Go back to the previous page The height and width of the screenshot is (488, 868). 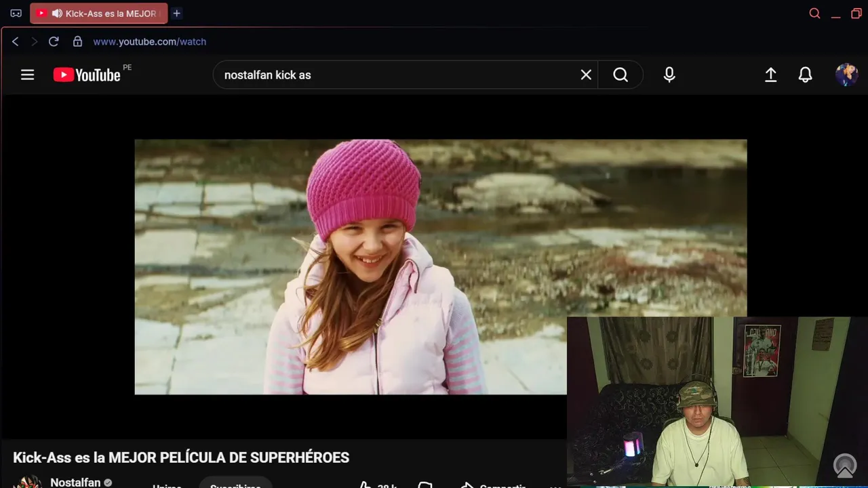click(15, 41)
